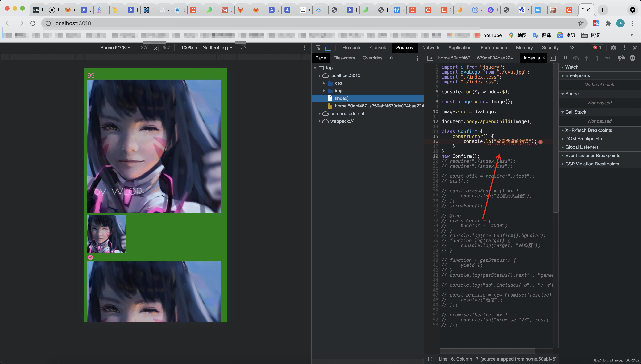Open device toolbar more options menu
Viewport: 641px width, 364px height.
click(x=304, y=47)
